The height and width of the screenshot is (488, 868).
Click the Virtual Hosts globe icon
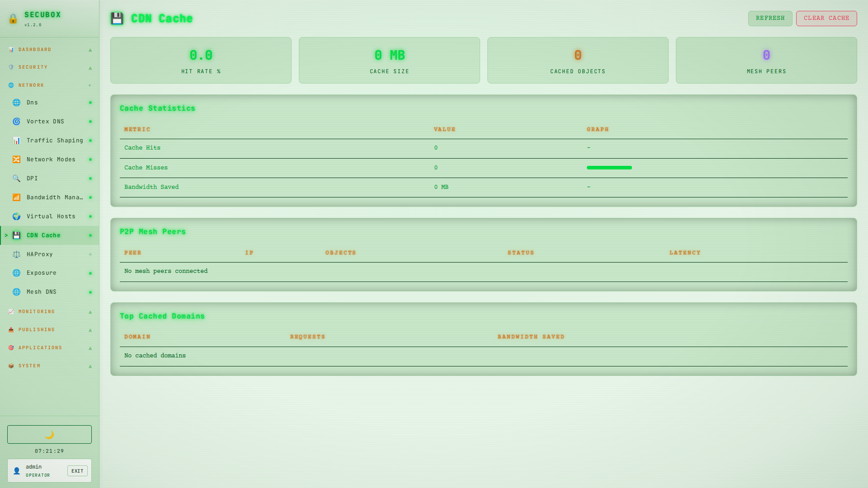point(16,216)
